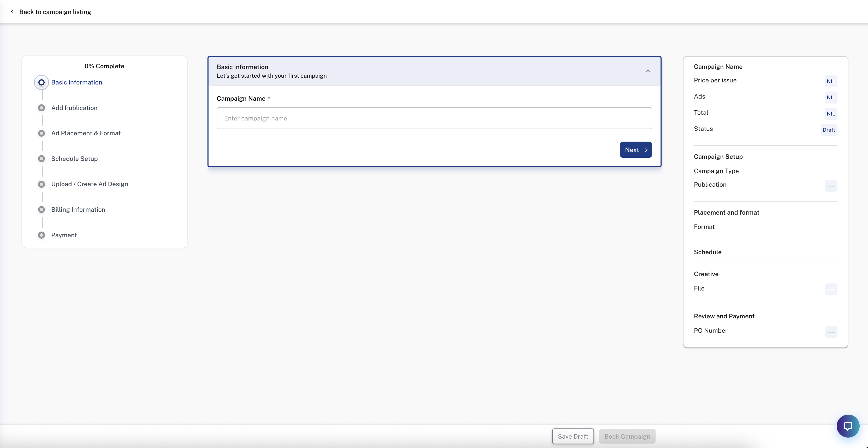Focus the Enter campaign name field
The width and height of the screenshot is (868, 448).
click(434, 118)
